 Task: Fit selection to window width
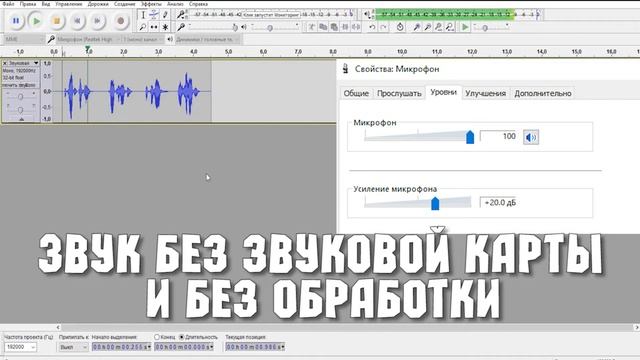438,27
